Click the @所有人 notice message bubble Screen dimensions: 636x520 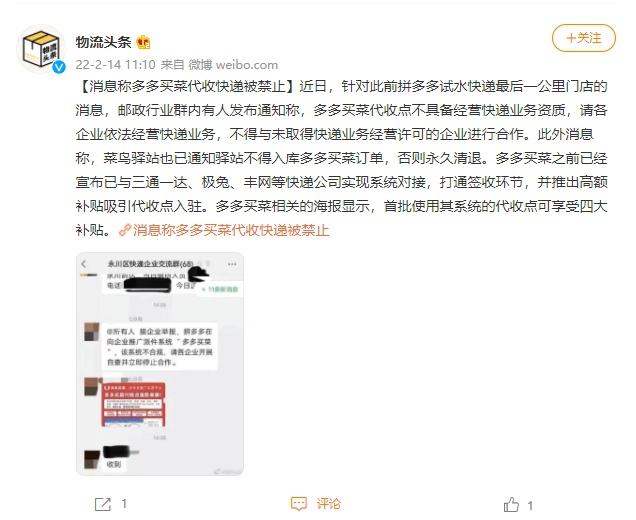pyautogui.click(x=159, y=347)
